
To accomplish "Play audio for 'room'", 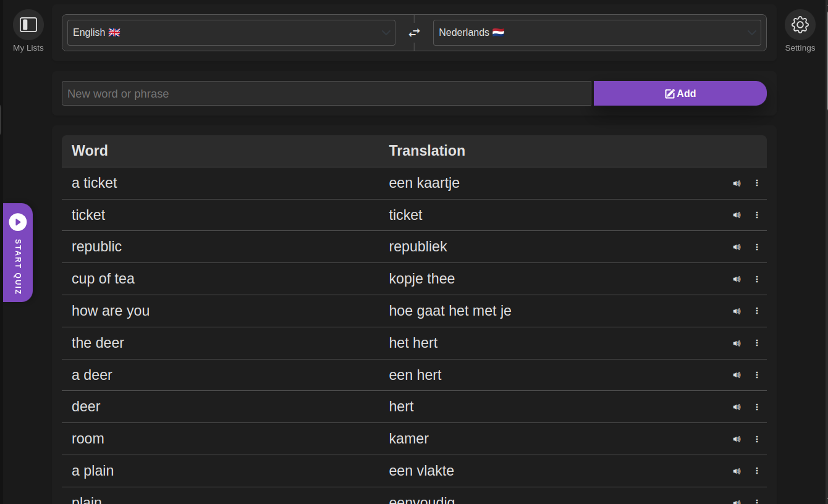I will point(737,439).
